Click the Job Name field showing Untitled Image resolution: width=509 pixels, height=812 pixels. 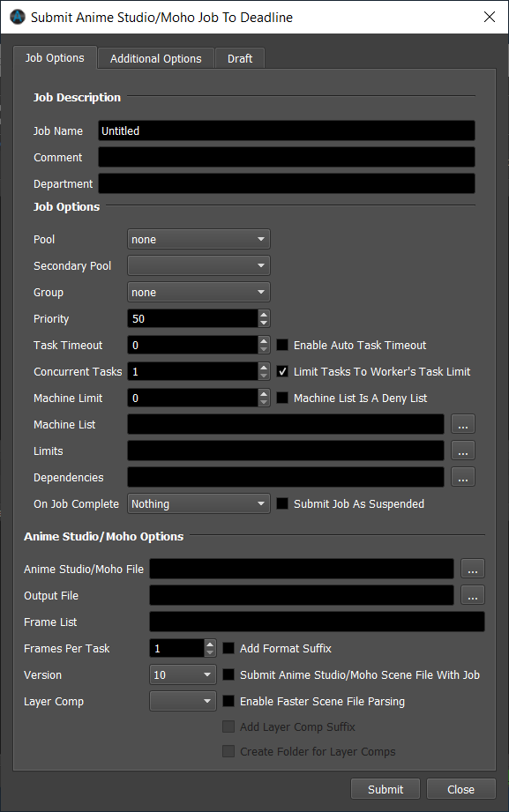pos(287,130)
